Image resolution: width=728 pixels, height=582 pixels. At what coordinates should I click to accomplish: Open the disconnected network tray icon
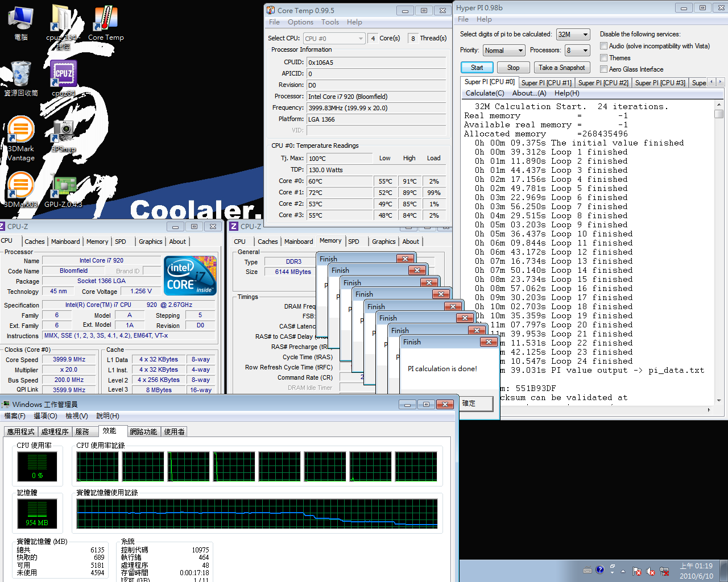663,571
